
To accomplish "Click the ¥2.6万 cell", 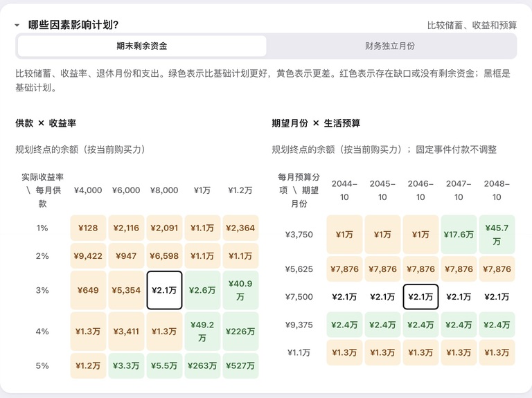I will pos(202,290).
